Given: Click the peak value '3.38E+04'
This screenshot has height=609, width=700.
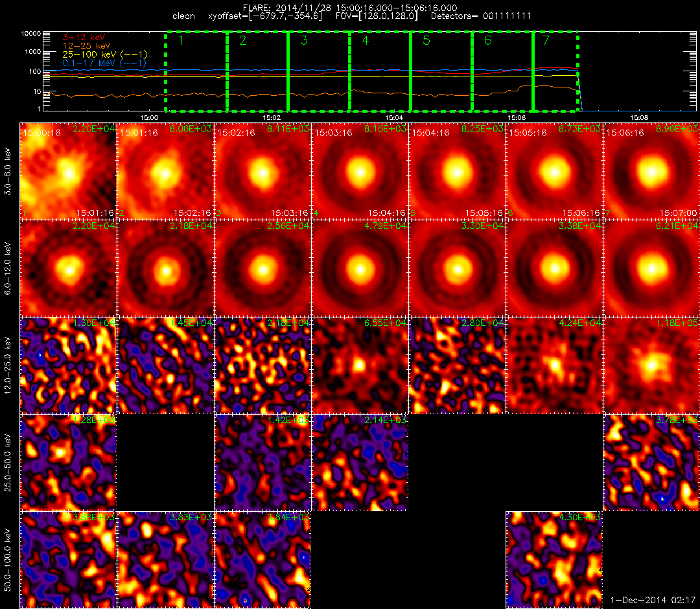Looking at the screenshot, I should point(579,225).
